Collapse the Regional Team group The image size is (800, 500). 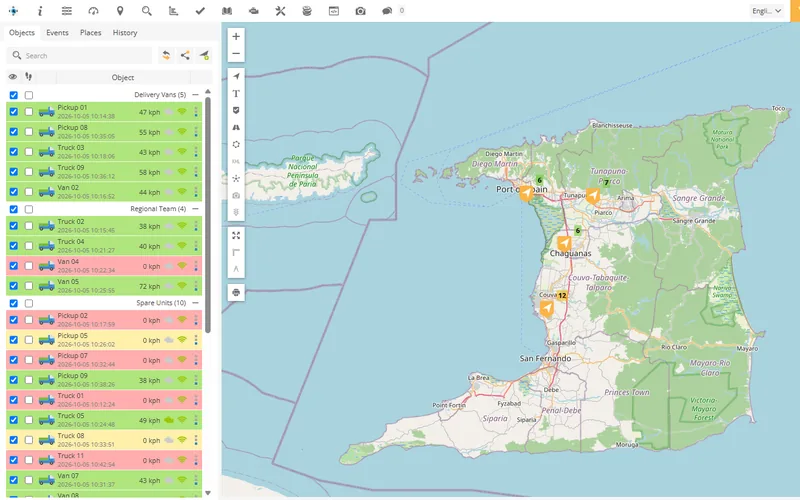pyautogui.click(x=195, y=209)
